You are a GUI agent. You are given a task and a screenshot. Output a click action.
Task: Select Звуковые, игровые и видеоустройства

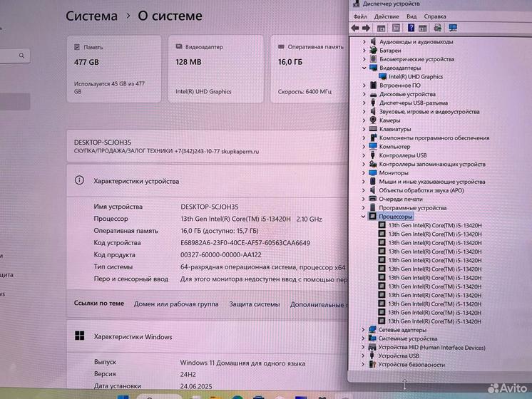[429, 112]
